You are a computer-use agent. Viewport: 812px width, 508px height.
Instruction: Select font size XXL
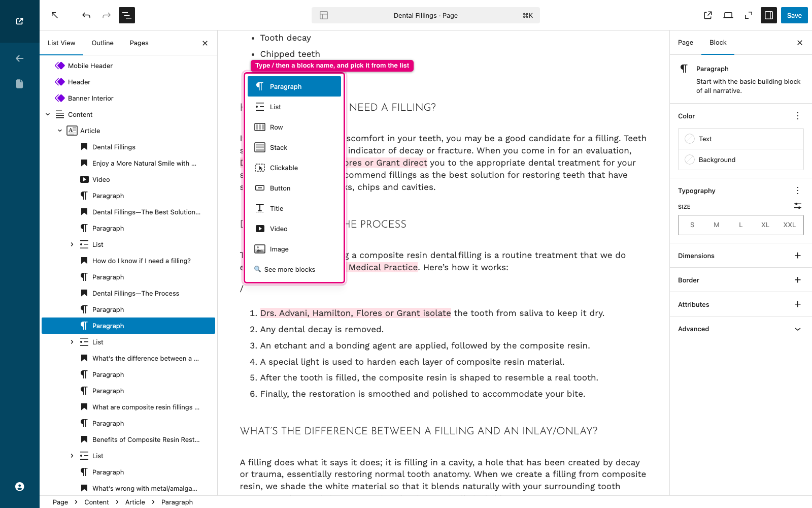point(790,225)
